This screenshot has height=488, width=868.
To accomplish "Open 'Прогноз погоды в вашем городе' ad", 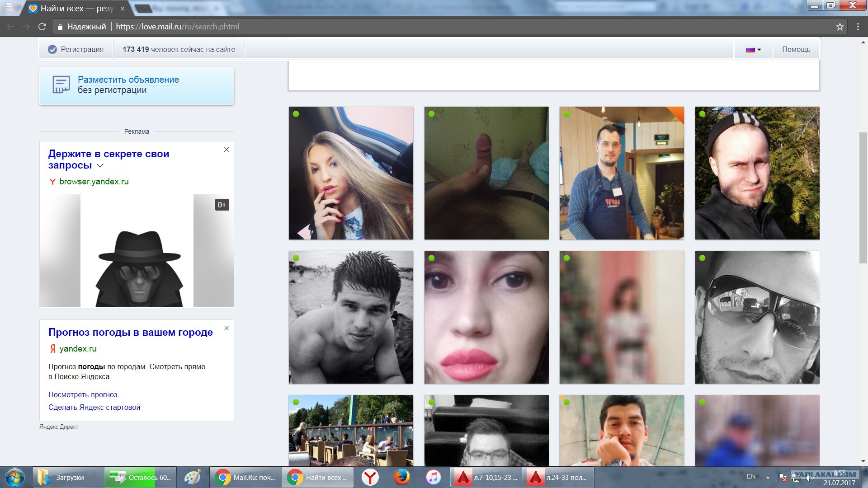I will pyautogui.click(x=131, y=332).
